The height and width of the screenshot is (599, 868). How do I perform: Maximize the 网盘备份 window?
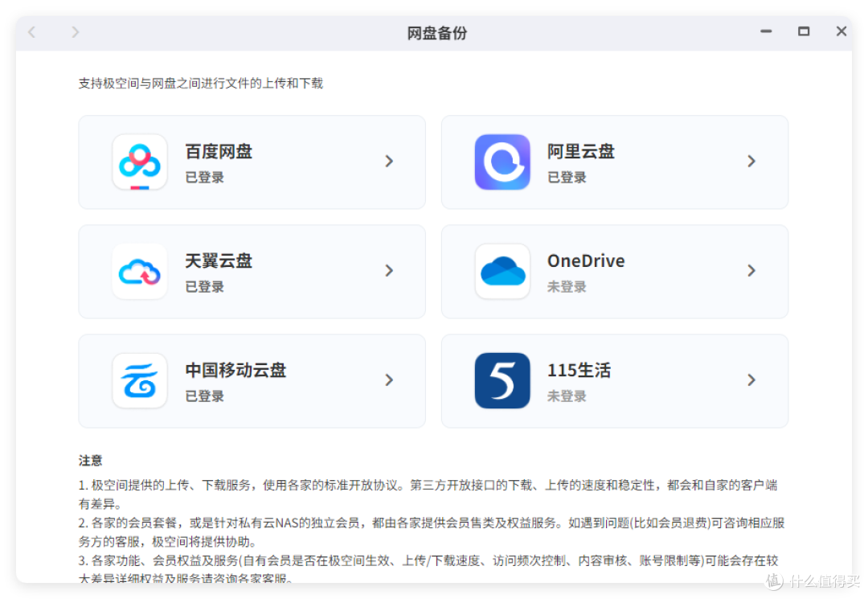(804, 31)
